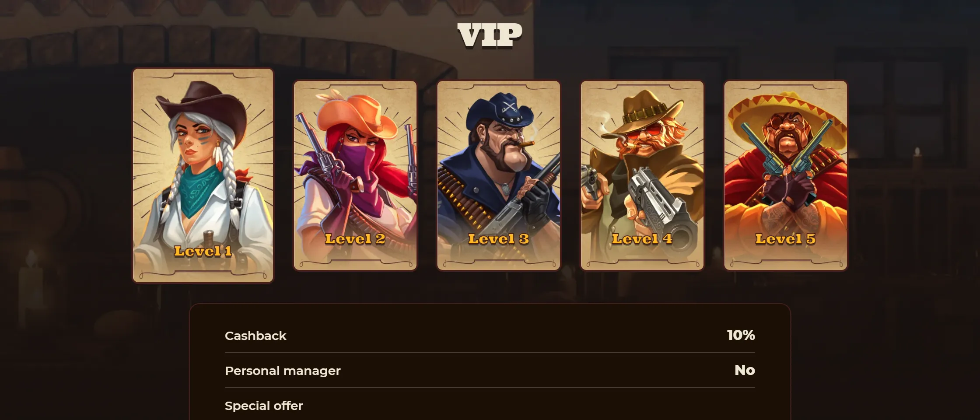Viewport: 980px width, 420px height.
Task: Click the Level 3 gold label
Action: [499, 239]
